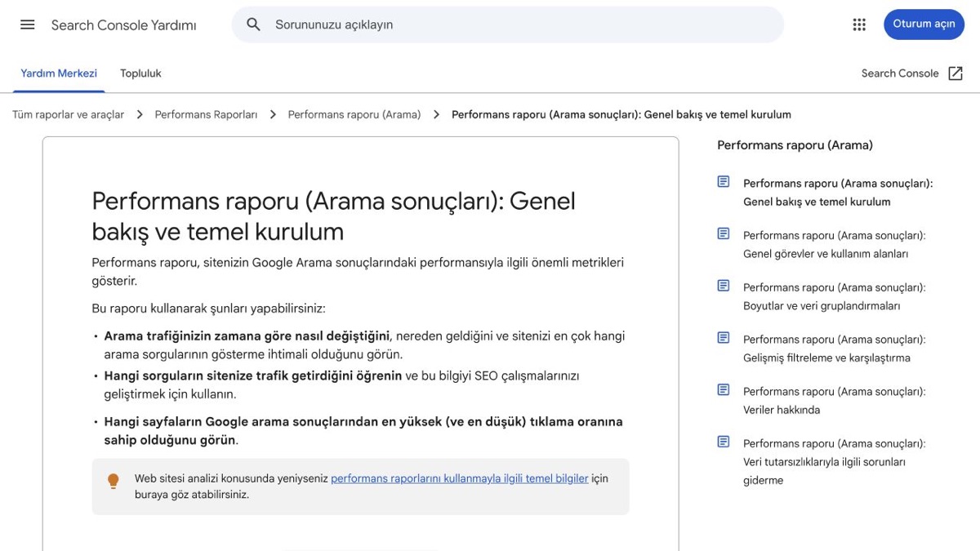Click the document icon for Boyutlar ve veri gruplandırmaları
Image resolution: width=980 pixels, height=551 pixels.
click(x=724, y=286)
